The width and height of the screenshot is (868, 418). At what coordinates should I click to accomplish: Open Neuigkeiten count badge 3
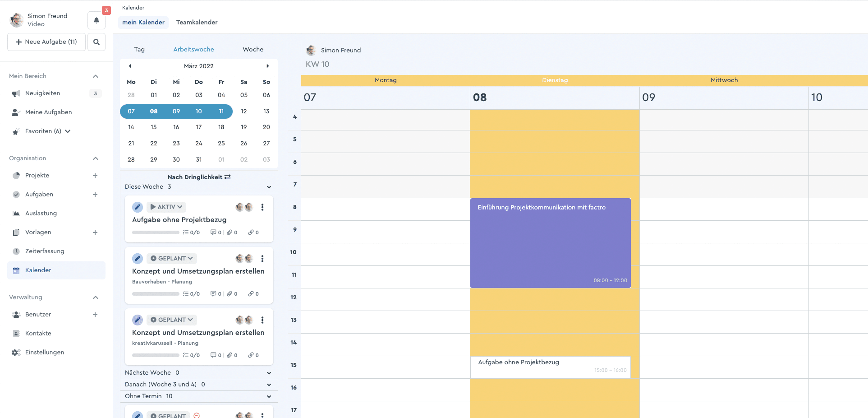pyautogui.click(x=95, y=93)
